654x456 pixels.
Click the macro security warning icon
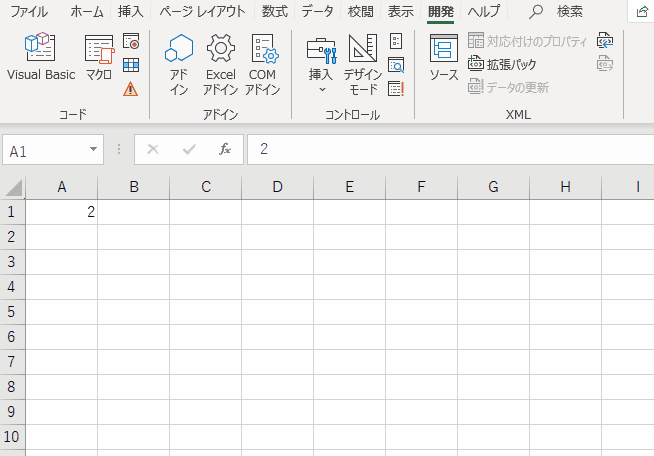tap(131, 89)
